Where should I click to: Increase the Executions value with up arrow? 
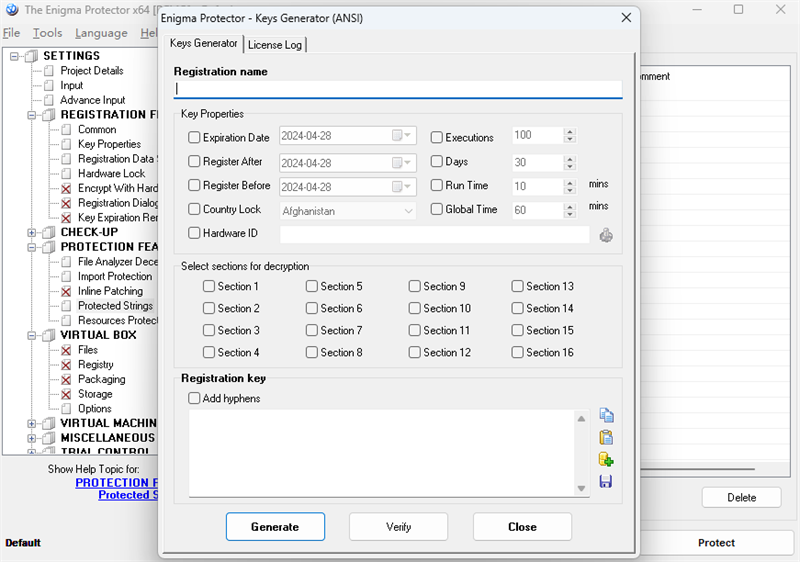[570, 132]
